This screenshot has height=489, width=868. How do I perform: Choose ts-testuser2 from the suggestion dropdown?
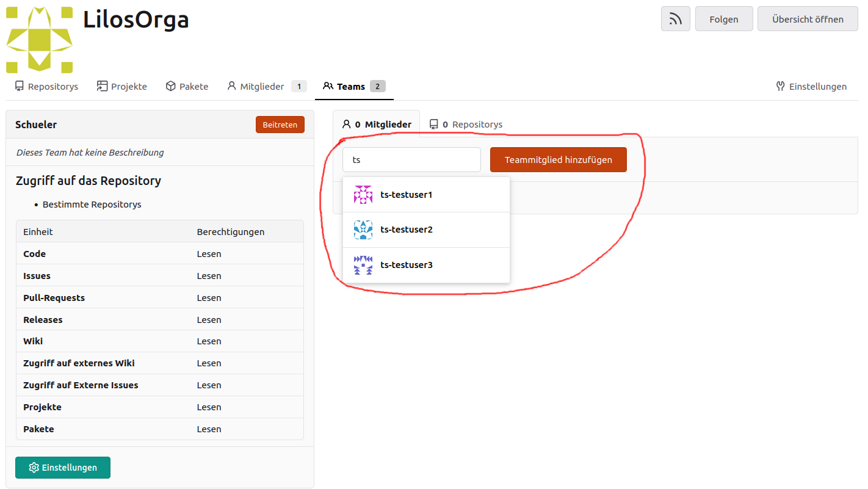click(x=407, y=230)
